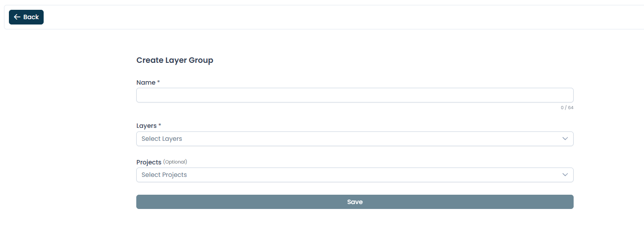Click the Projects field label

[149, 162]
